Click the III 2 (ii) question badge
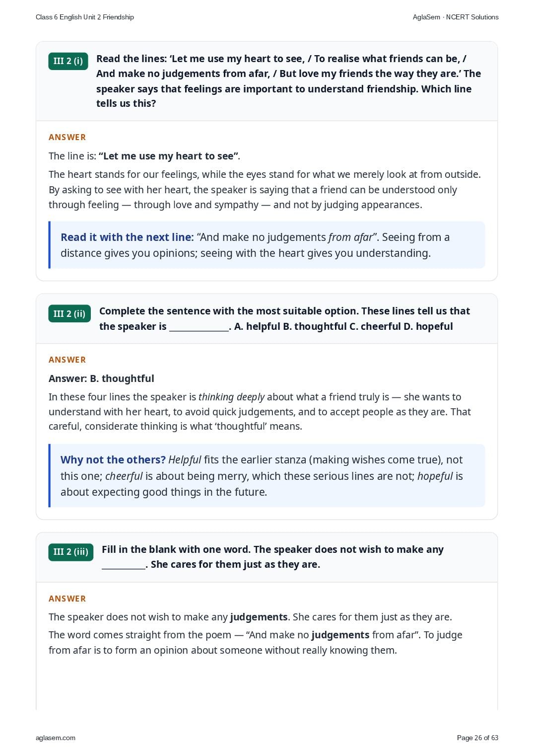 (x=69, y=313)
